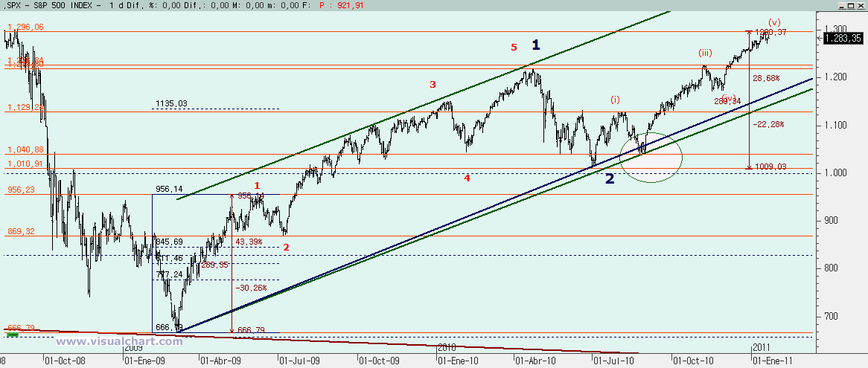The height and width of the screenshot is (368, 868).
Task: Click the 01-Oct-09 date axis label
Action: pyautogui.click(x=379, y=361)
